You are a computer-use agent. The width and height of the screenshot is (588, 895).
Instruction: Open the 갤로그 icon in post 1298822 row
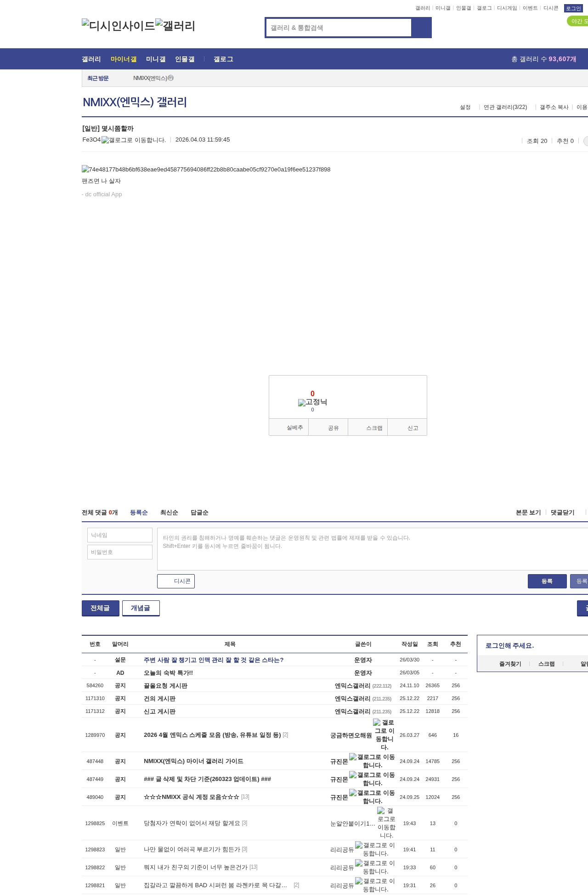coord(375,867)
